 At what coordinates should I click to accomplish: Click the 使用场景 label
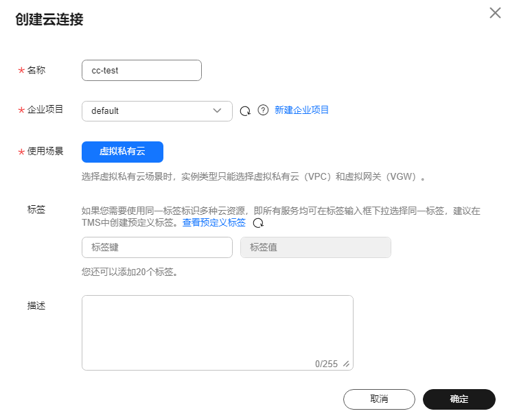[45, 151]
